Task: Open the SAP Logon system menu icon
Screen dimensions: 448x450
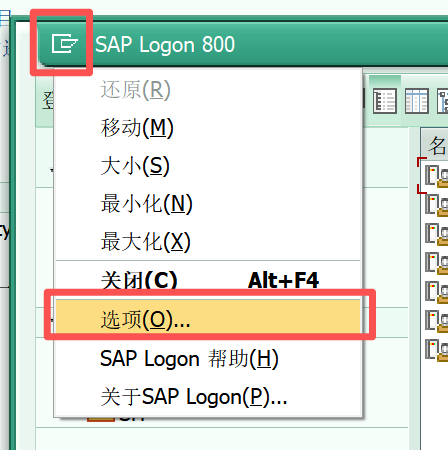Action: (64, 44)
